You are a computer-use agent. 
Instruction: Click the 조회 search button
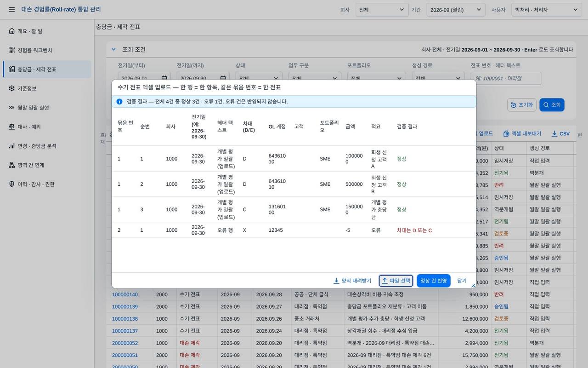pyautogui.click(x=552, y=105)
